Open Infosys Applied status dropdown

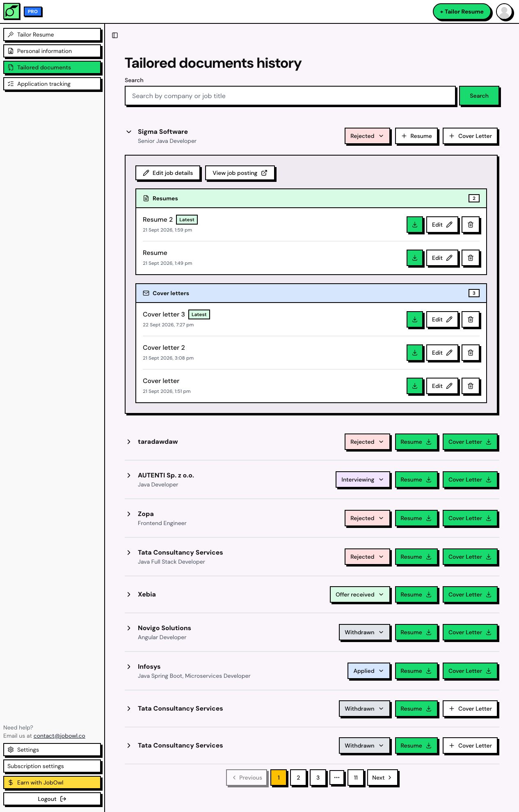369,671
